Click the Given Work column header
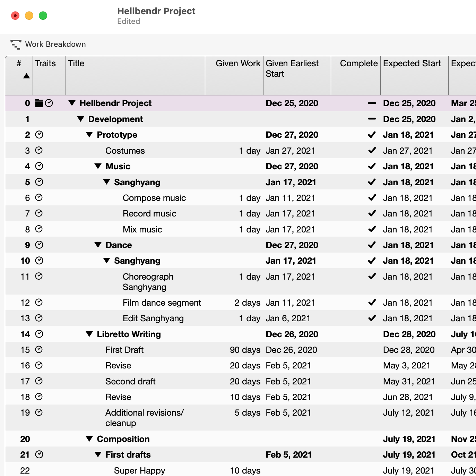Image resolution: width=476 pixels, height=476 pixels. (x=234, y=75)
